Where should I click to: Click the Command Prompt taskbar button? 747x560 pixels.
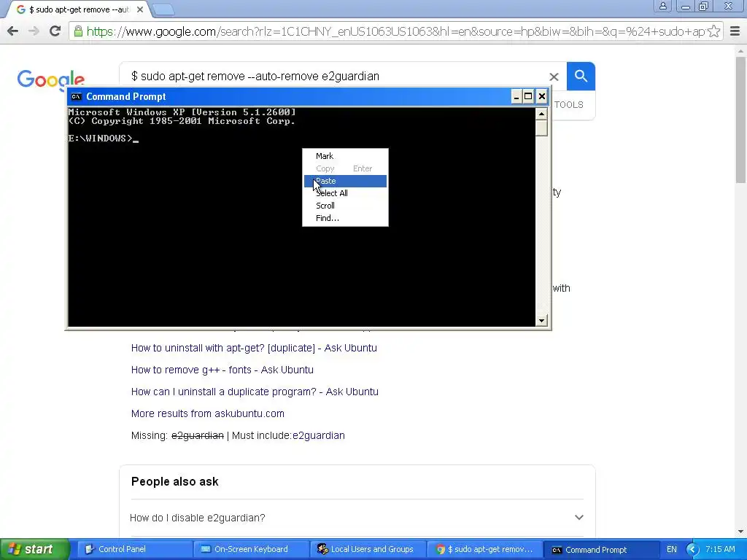(x=600, y=549)
